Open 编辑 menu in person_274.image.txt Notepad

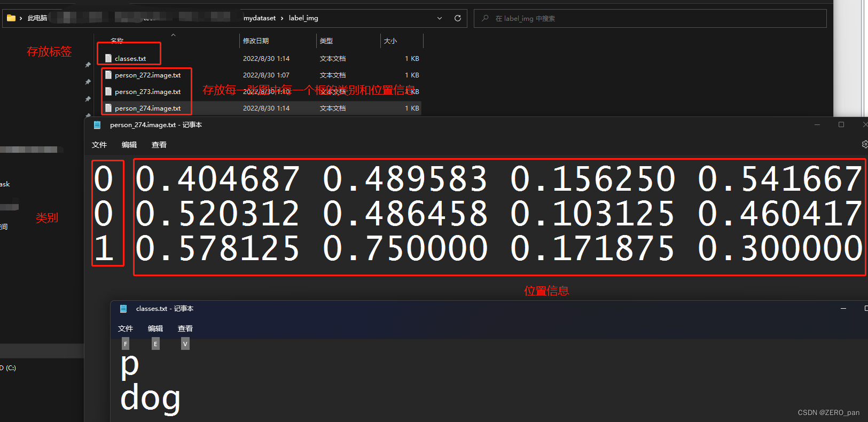coord(129,145)
